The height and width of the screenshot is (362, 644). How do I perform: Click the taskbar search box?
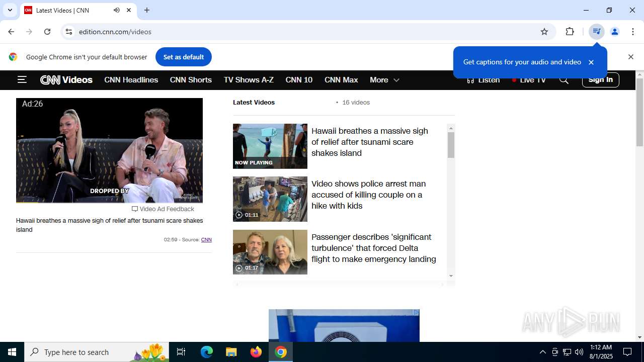(x=97, y=352)
